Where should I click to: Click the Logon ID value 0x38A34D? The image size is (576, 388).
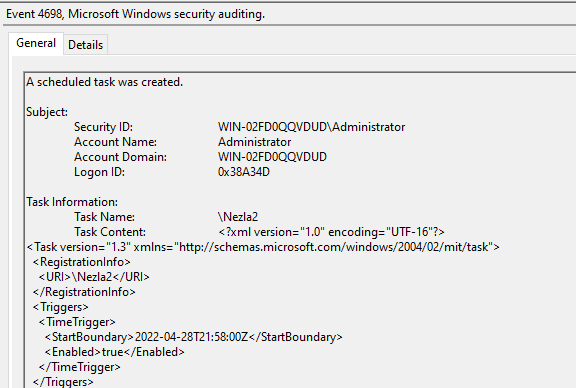pyautogui.click(x=244, y=172)
